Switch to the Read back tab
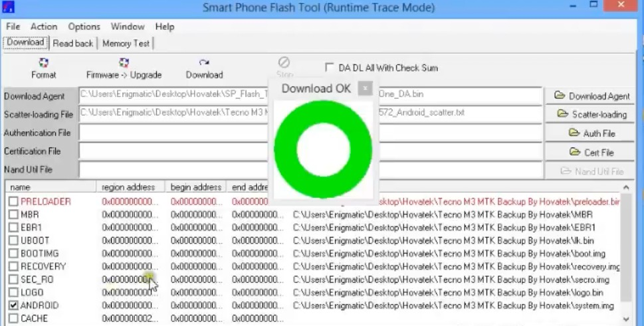 click(x=72, y=43)
